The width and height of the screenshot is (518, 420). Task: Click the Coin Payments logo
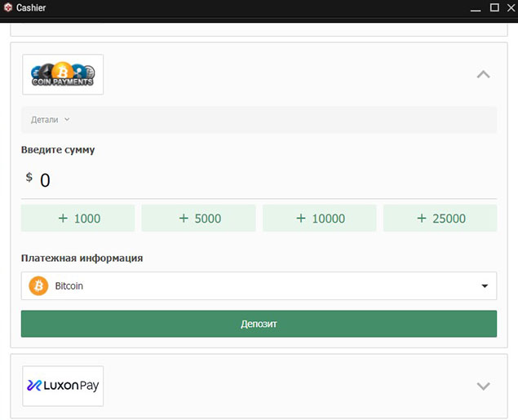(x=63, y=74)
